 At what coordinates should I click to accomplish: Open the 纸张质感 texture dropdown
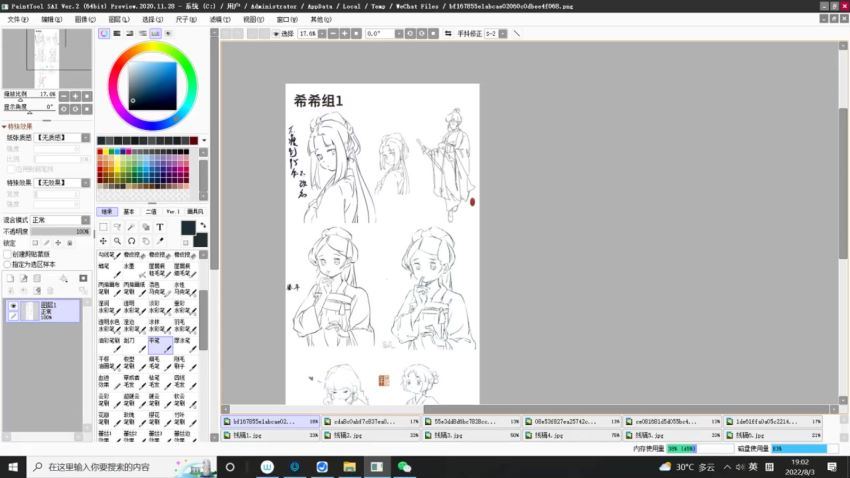pyautogui.click(x=86, y=138)
